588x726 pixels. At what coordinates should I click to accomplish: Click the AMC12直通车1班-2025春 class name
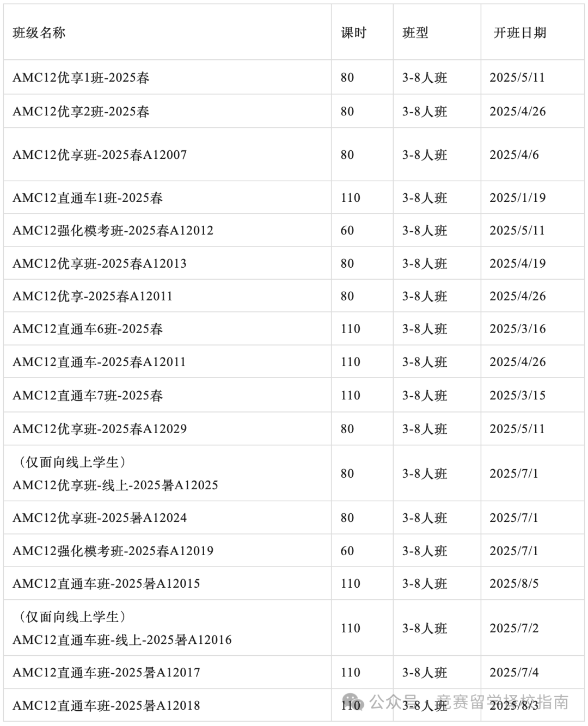point(88,198)
